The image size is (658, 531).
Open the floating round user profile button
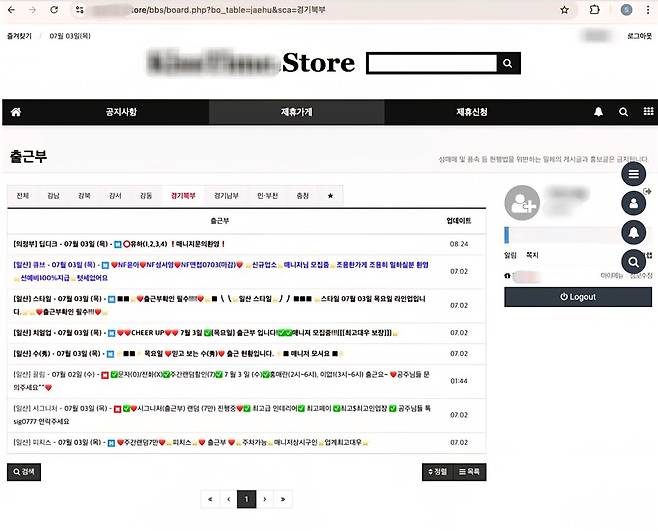click(x=634, y=203)
